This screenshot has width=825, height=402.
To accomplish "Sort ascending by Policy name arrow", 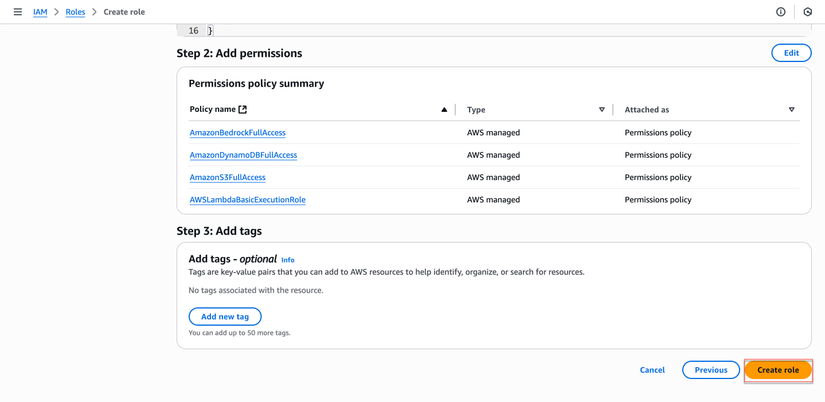I will pyautogui.click(x=444, y=110).
